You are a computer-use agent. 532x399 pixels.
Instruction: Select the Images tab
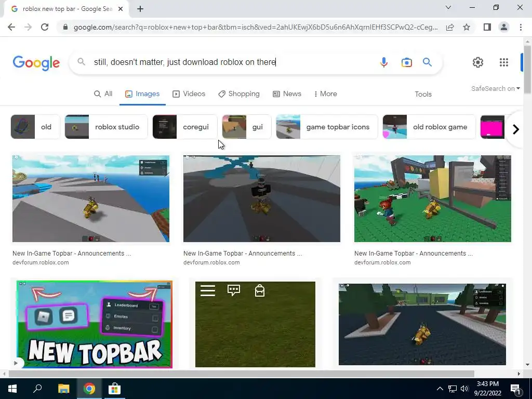[x=142, y=94]
